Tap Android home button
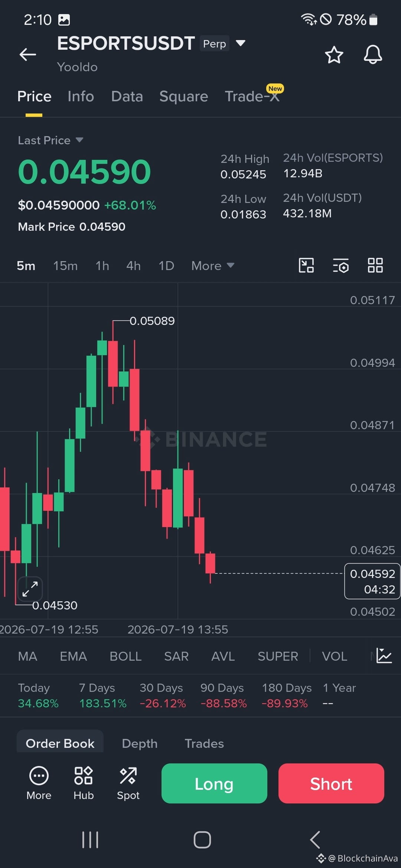The image size is (401, 868). tap(202, 840)
